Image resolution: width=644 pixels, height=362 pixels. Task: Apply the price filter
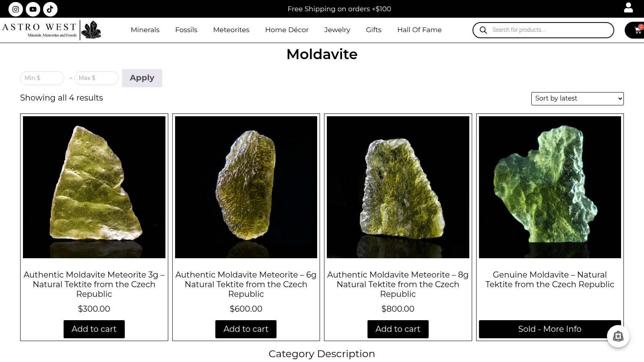[x=142, y=78]
